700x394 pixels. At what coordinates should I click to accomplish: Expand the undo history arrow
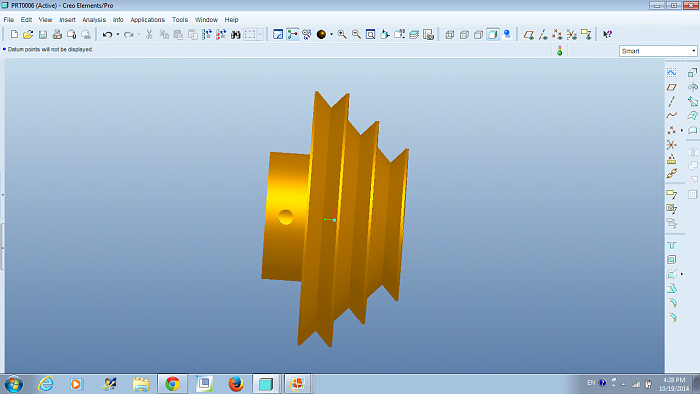coord(118,34)
